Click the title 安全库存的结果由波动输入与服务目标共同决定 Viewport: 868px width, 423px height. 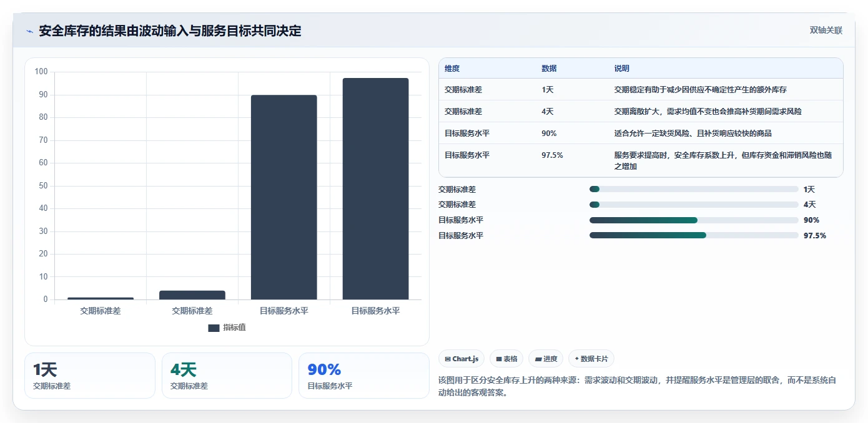[170, 31]
